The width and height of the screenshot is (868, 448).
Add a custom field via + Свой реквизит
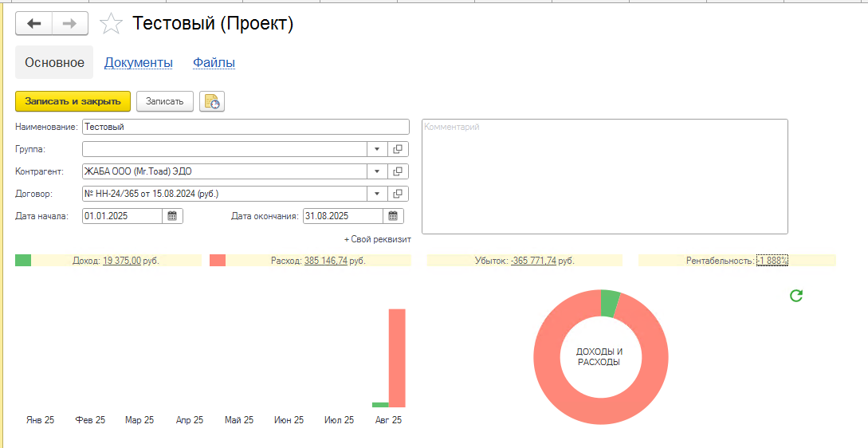[x=378, y=240]
